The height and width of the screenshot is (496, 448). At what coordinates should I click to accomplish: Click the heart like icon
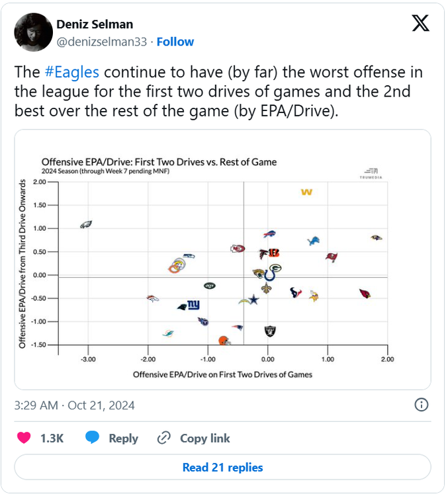[x=24, y=438]
